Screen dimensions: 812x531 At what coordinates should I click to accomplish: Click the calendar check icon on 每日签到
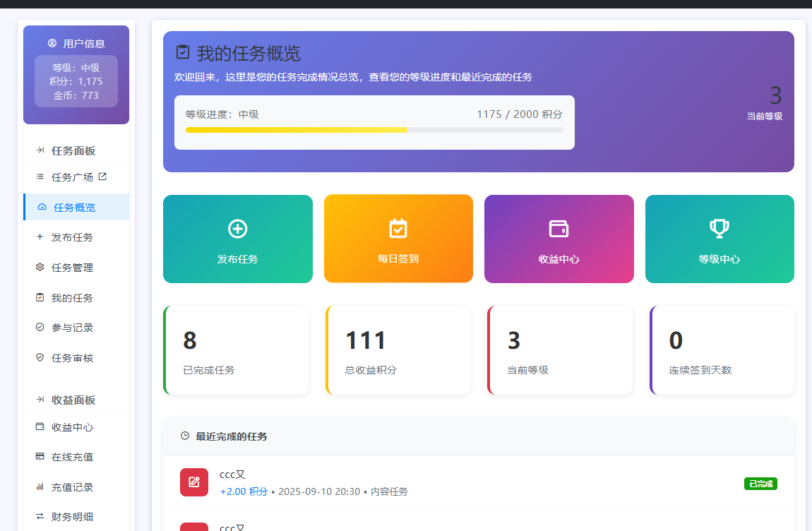pyautogui.click(x=398, y=229)
